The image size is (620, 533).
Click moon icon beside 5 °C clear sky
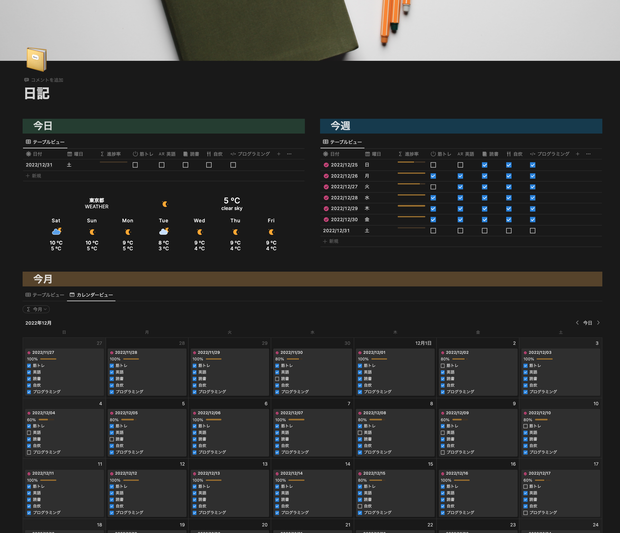pos(165,204)
